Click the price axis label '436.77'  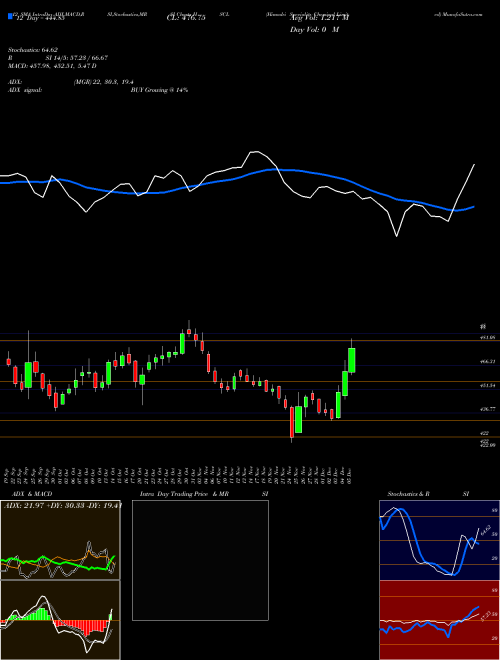point(488,409)
